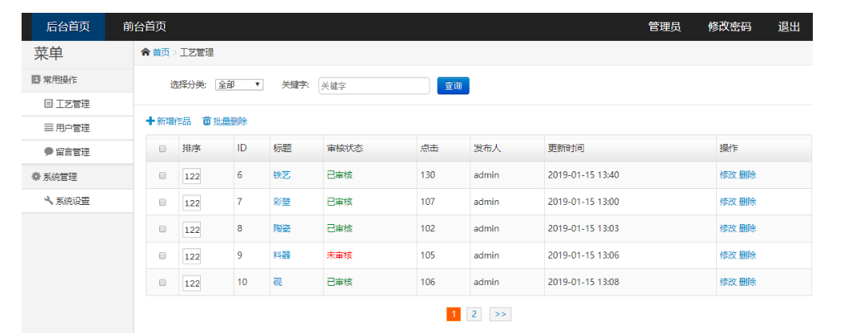Click 删除 for row 陶瓷
Image resolution: width=868 pixels, height=333 pixels.
[x=747, y=228]
